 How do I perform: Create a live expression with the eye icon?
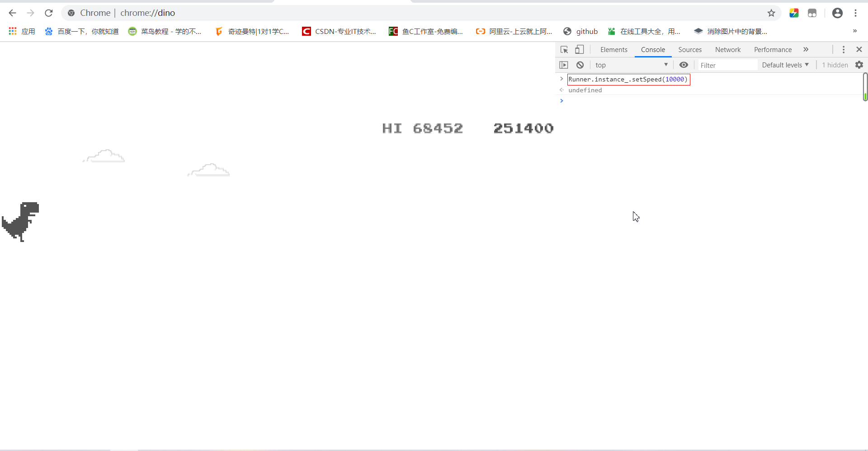click(684, 65)
